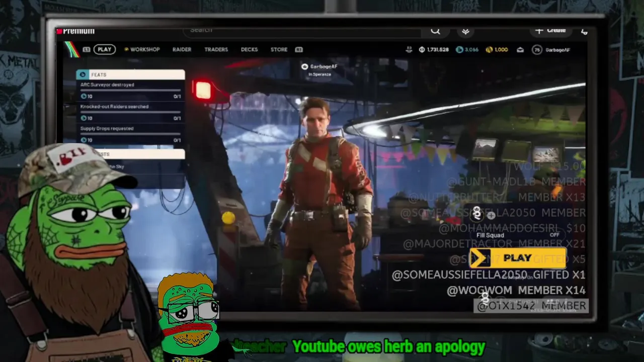
Task: Click the right key-prompt icon after STORE
Action: click(x=299, y=50)
